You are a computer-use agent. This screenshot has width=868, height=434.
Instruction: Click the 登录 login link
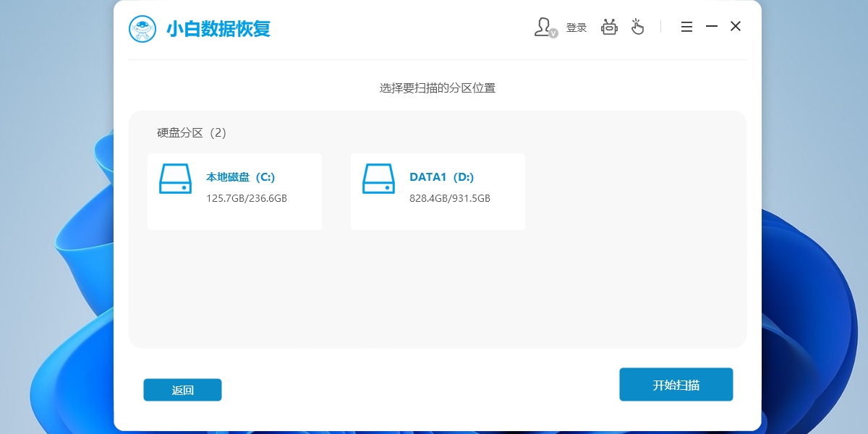coord(576,27)
